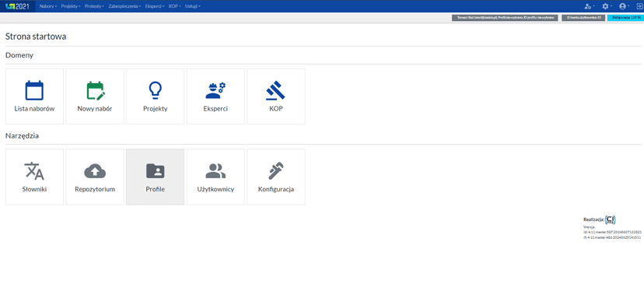Open the settings gear dropdown

pyautogui.click(x=607, y=6)
